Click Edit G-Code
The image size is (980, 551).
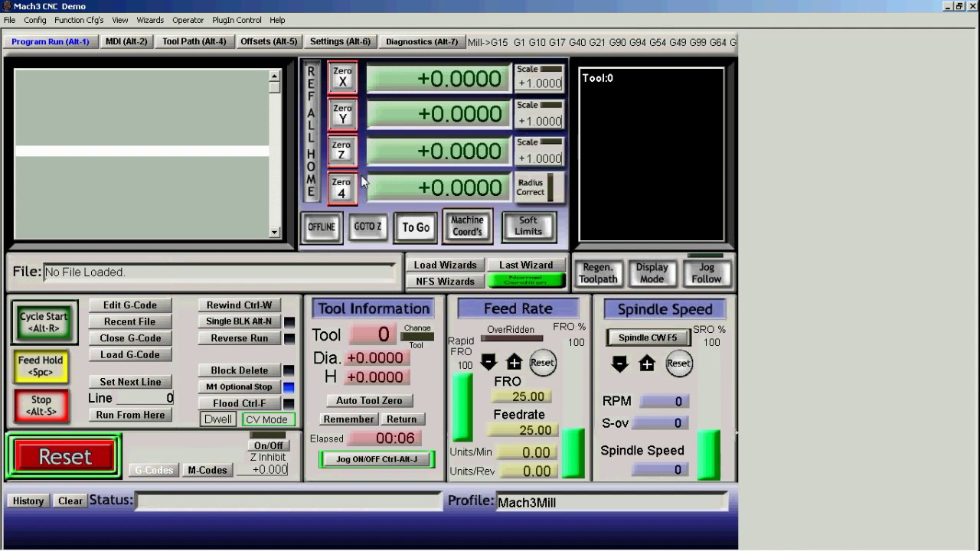(x=129, y=305)
